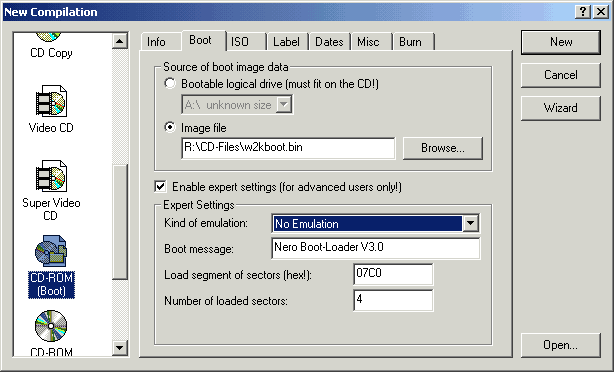Viewport: 614px width, 372px height.
Task: Open the logical drive A:\ dropdown
Action: tap(284, 105)
